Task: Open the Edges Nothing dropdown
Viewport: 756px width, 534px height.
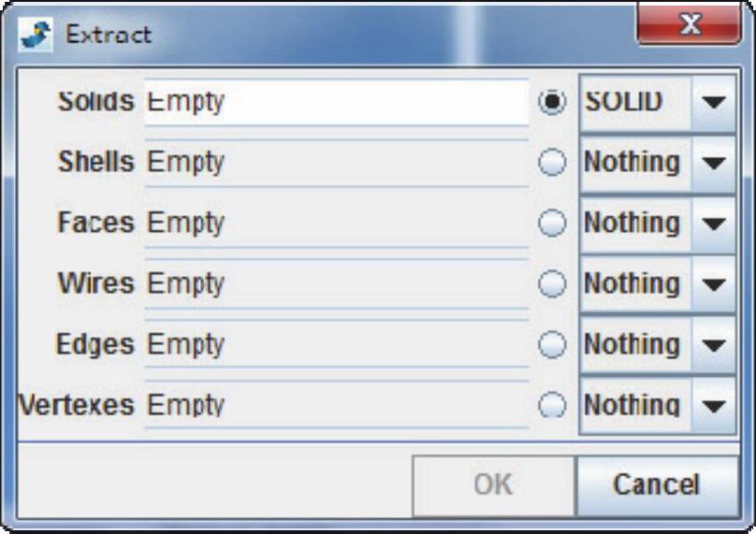Action: pos(714,345)
